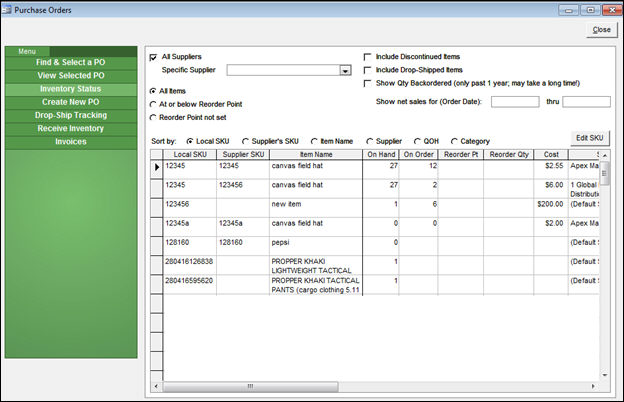624x402 pixels.
Task: Click PROPPER KHAKI LIGHTWEIGHT TACTICAL cell
Action: click(x=316, y=265)
